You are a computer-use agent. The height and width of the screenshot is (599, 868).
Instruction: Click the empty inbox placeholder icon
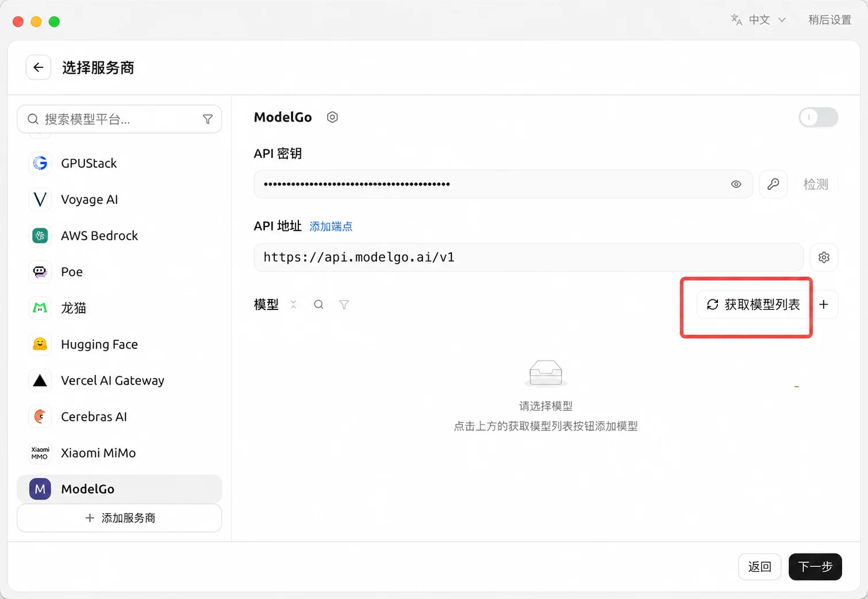coord(546,373)
